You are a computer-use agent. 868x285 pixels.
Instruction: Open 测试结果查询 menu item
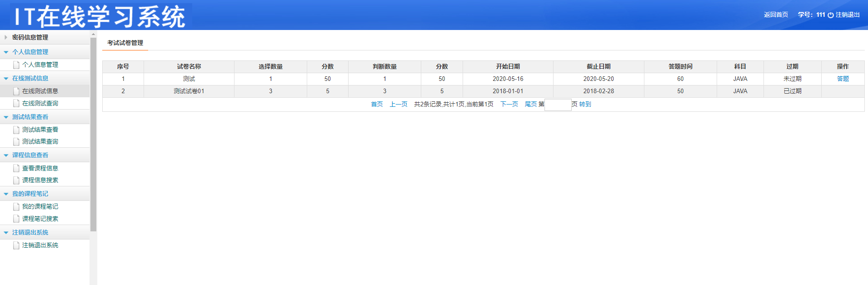pyautogui.click(x=40, y=141)
